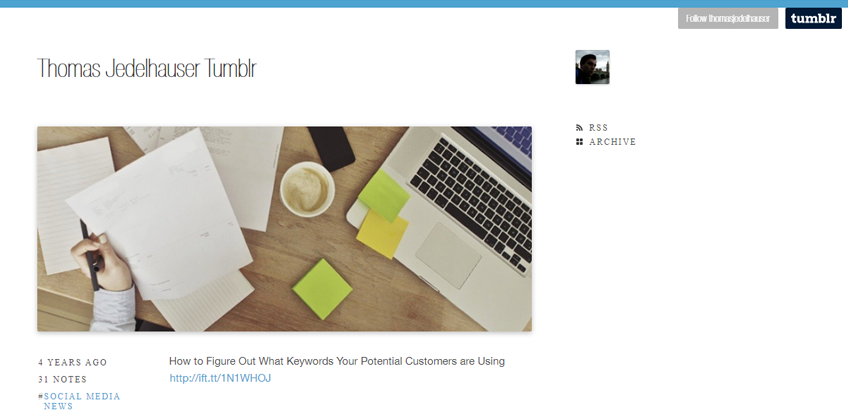Click the Follow thomasjedelhauser button
The image size is (848, 418).
point(728,18)
